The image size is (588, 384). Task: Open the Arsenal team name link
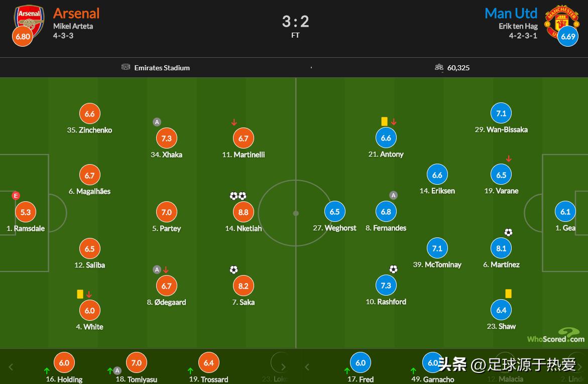tap(76, 13)
